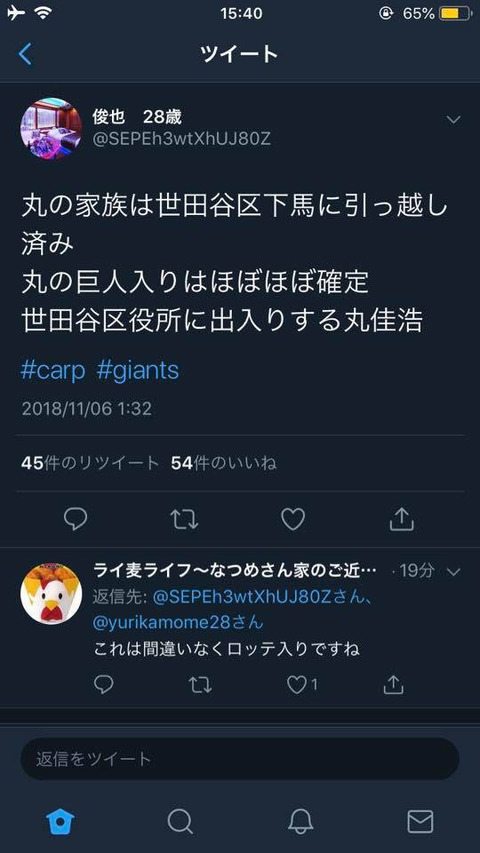480x853 pixels.
Task: Open the Messages envelope tab
Action: 420,821
